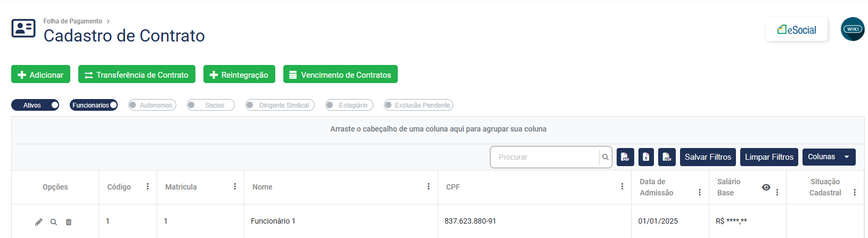Image resolution: width=868 pixels, height=238 pixels.
Task: Show hidden Salário Base values via eye icon
Action: [766, 187]
